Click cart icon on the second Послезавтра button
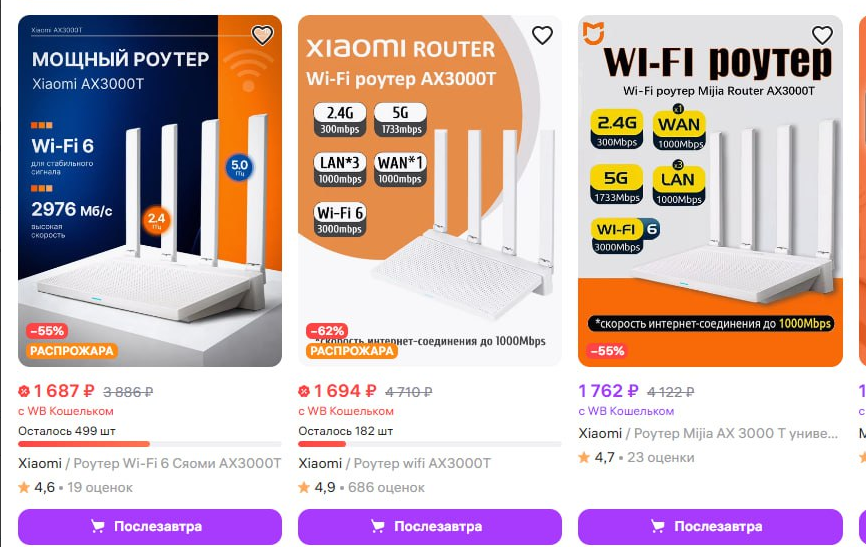This screenshot has height=547, width=866. [378, 527]
